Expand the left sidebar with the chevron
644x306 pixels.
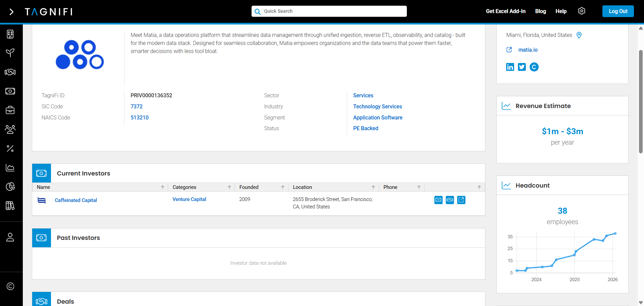pyautogui.click(x=11, y=12)
